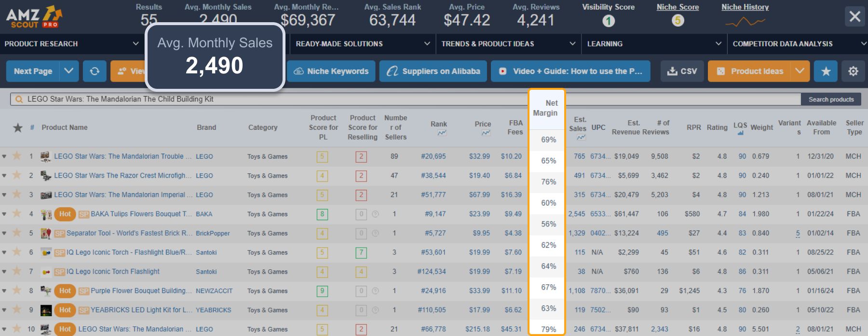Click the chart icon under Price header
This screenshot has width=868, height=336.
(x=486, y=133)
